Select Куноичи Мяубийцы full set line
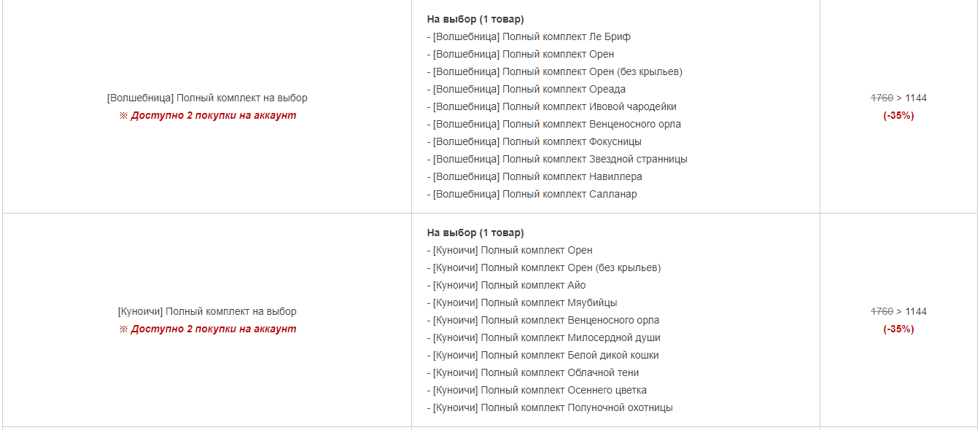 tap(522, 302)
